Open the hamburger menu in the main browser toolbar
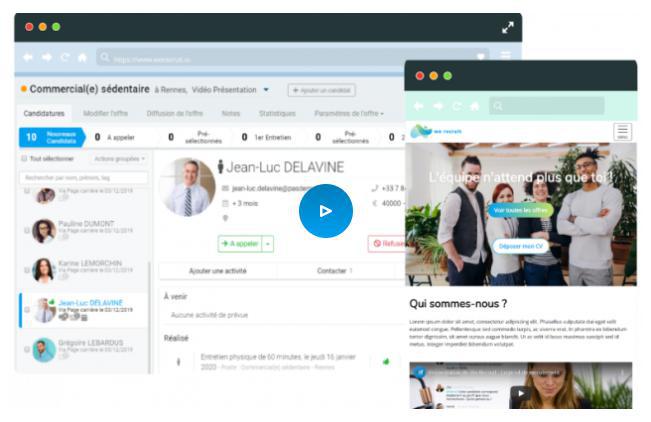Screen dimensions: 651x422 pos(505,55)
